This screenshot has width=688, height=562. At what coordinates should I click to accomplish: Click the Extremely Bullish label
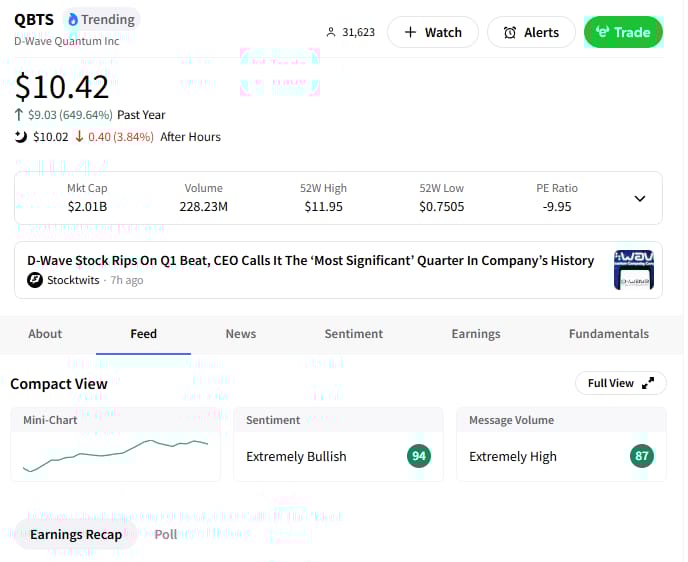pyautogui.click(x=296, y=456)
